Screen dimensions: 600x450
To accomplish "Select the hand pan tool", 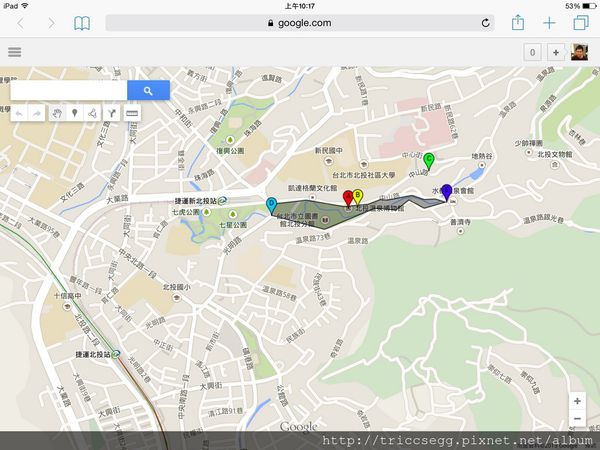I will pos(57,113).
